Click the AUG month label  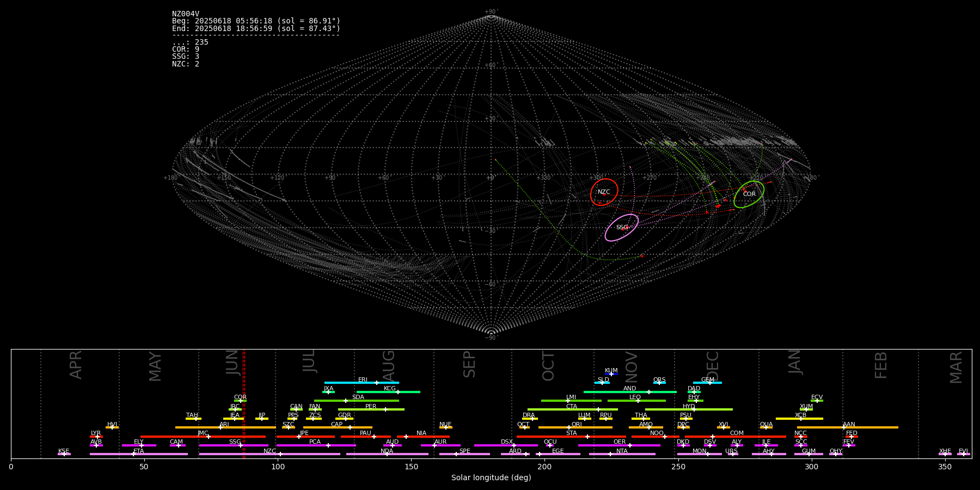point(388,366)
